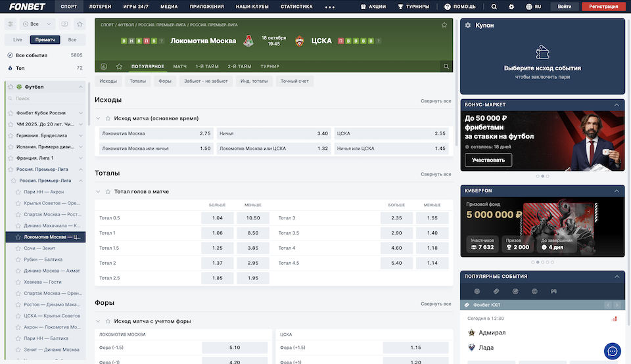Screen dimensions: 631x364
Task: Add match to favorites with header star
Action: [x=444, y=25]
